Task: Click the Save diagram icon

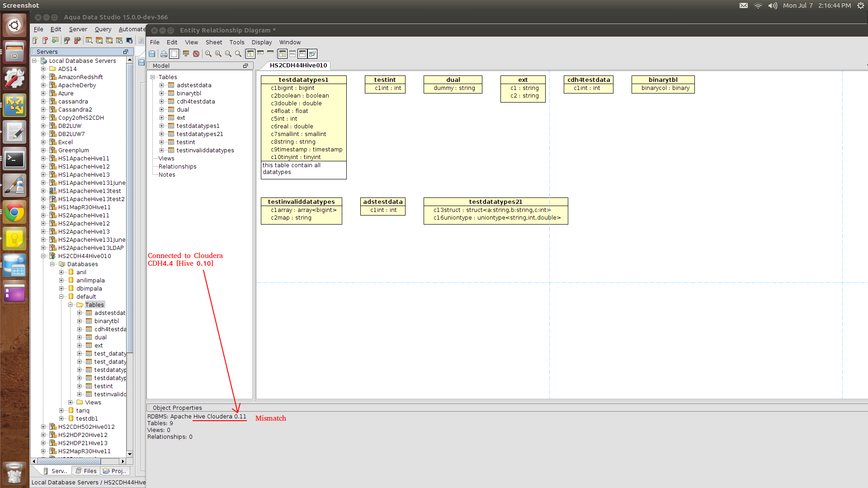Action: [152, 54]
